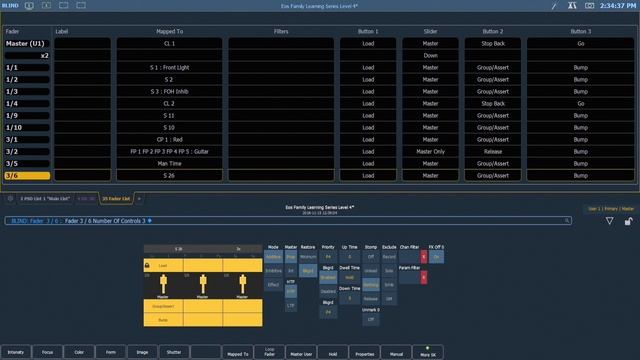Click the rightmost yellow fader slider
640x360 pixels.
[242, 284]
